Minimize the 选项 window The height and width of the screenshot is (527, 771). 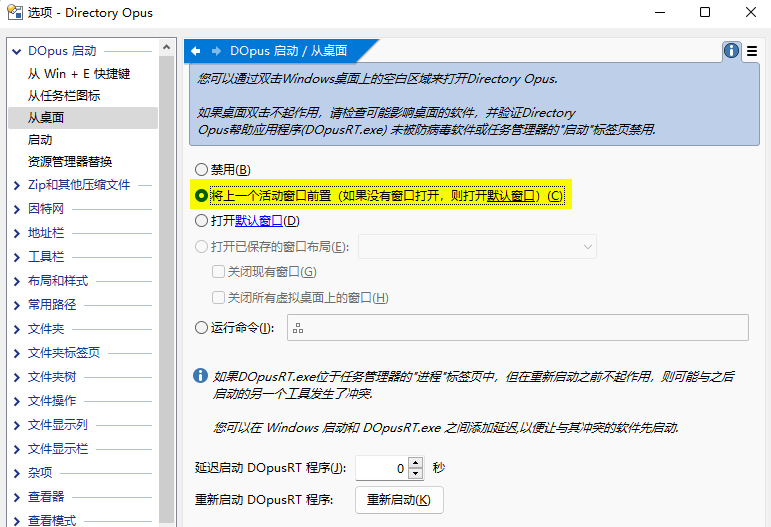[660, 12]
